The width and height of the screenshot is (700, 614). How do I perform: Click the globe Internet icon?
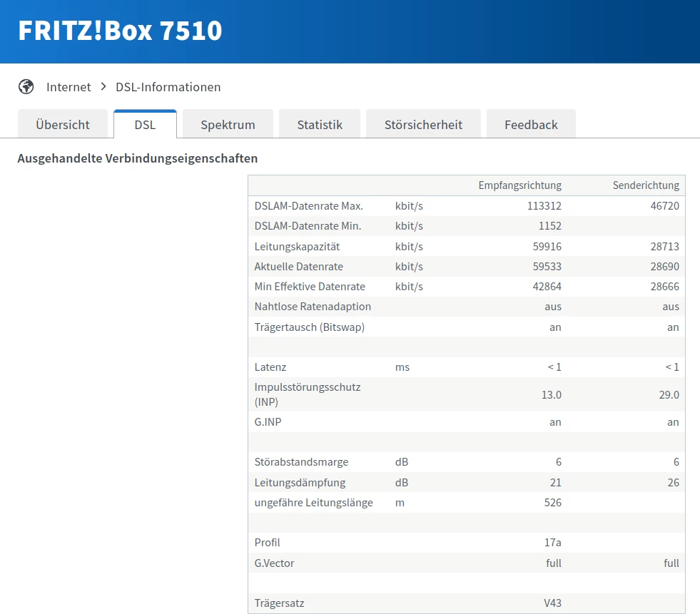[x=26, y=86]
